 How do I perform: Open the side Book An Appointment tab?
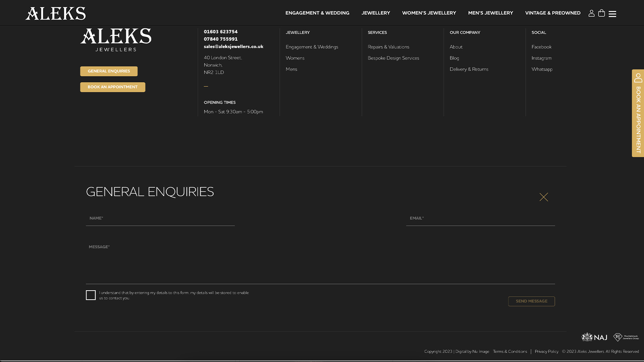click(x=638, y=113)
